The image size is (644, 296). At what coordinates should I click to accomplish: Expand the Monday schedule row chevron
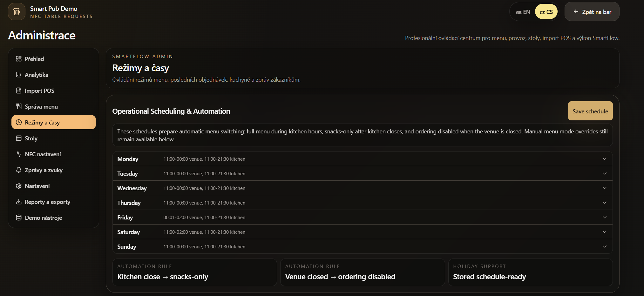click(605, 159)
